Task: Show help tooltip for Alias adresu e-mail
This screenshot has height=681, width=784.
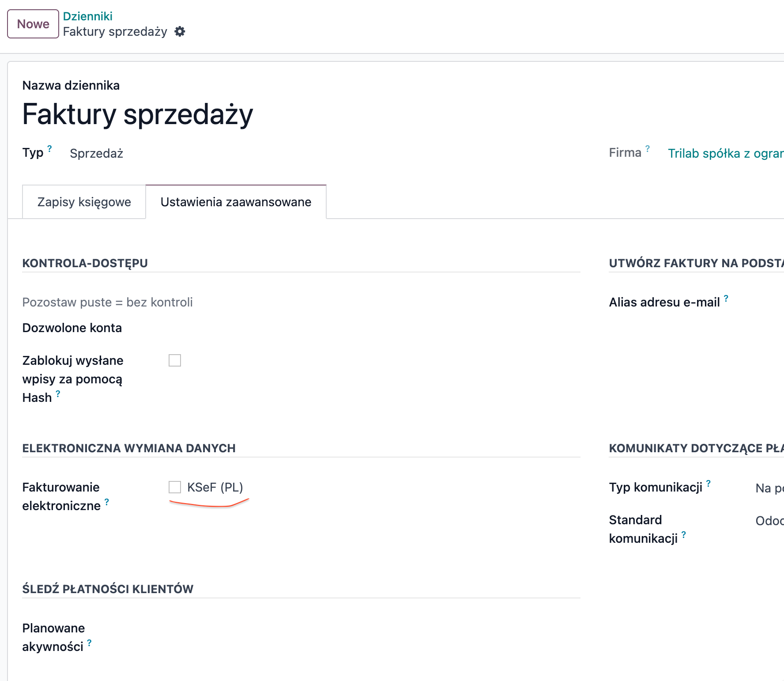Action: (726, 299)
